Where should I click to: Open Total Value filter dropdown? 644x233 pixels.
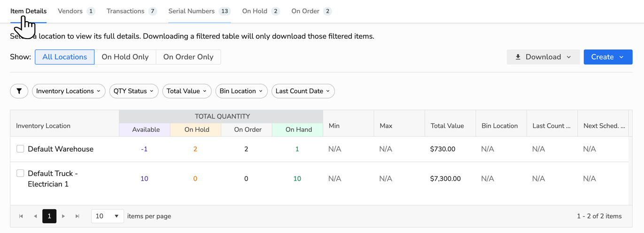[187, 91]
